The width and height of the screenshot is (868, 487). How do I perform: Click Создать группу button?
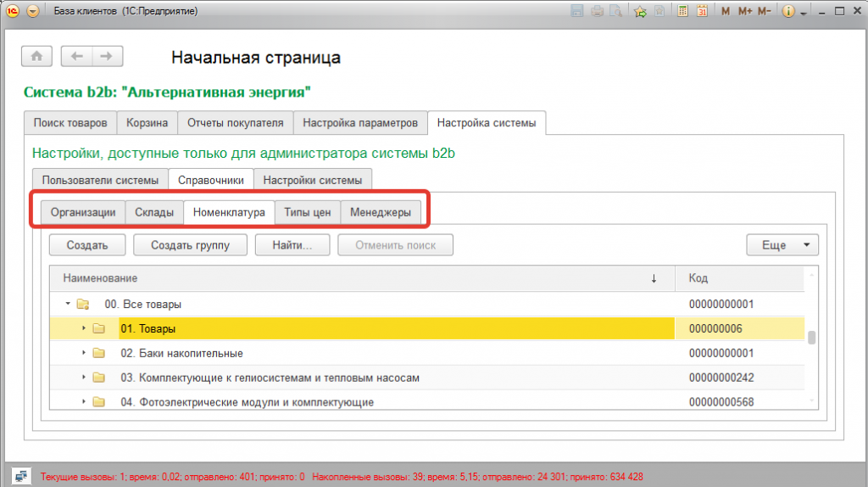(191, 245)
